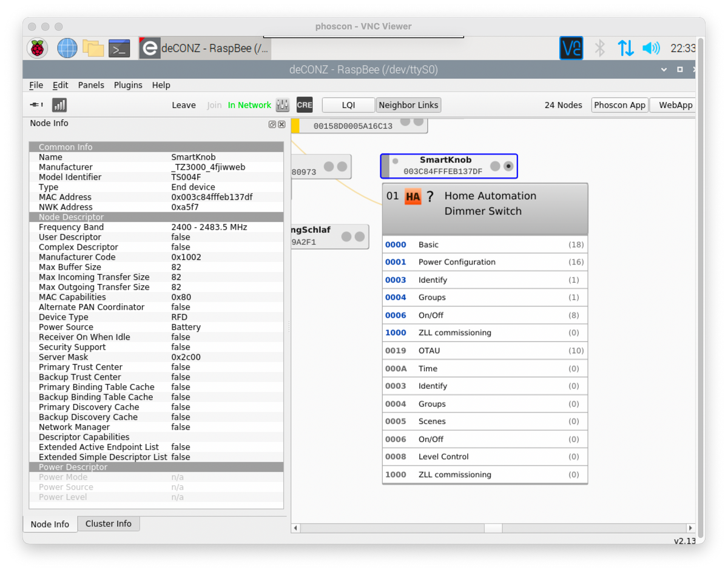This screenshot has width=728, height=572.
Task: Toggle the SmartKnob endpoint dropdown circle
Action: (508, 166)
